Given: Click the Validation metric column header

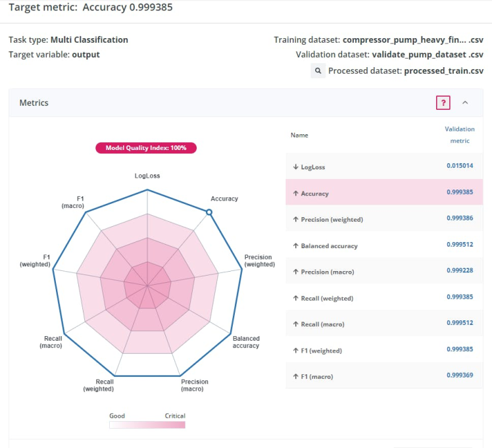Looking at the screenshot, I should tap(459, 135).
